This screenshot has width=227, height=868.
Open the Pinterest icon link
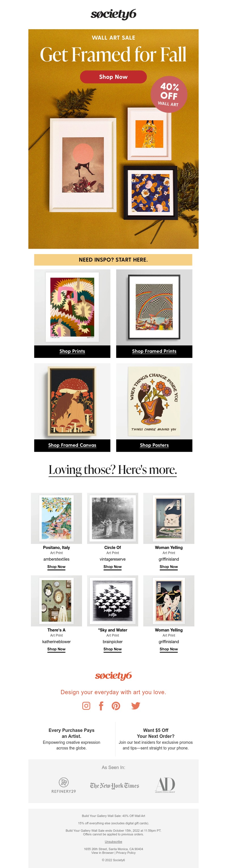coord(116,706)
